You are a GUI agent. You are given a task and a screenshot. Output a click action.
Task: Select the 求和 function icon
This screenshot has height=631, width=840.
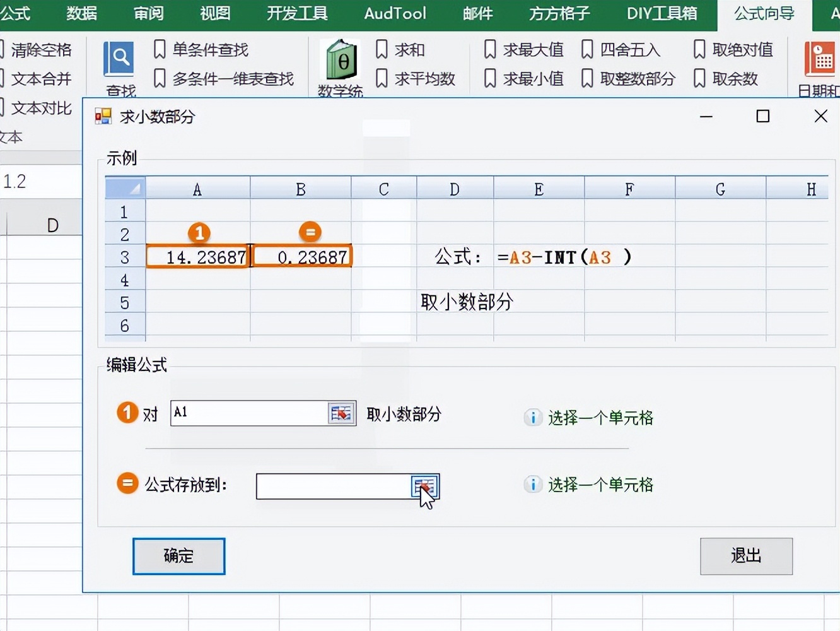click(x=382, y=49)
